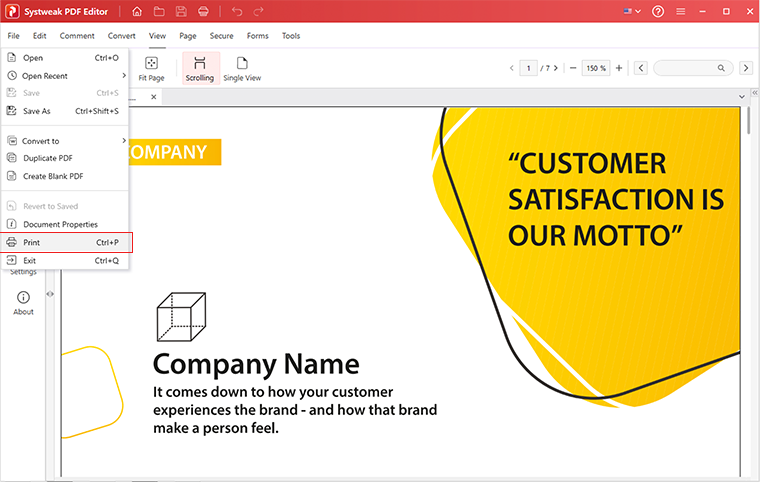Open the language flag dropdown
This screenshot has width=760, height=482.
click(x=632, y=11)
